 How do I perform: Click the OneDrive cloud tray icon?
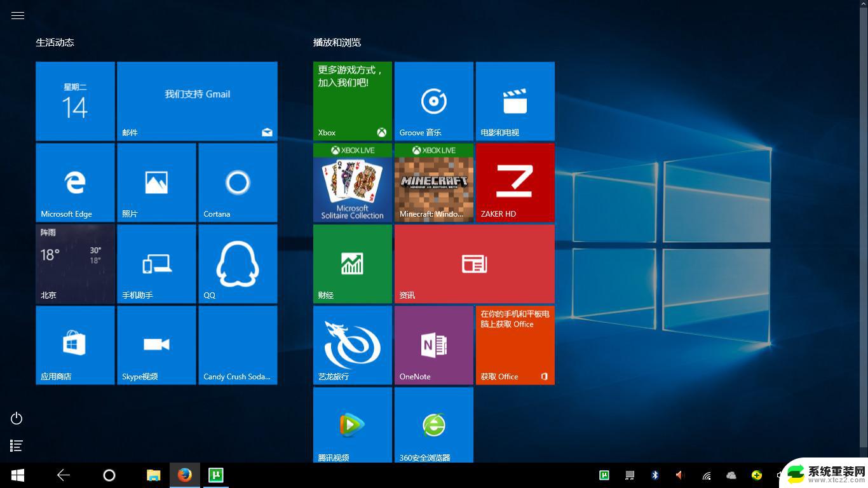point(731,475)
